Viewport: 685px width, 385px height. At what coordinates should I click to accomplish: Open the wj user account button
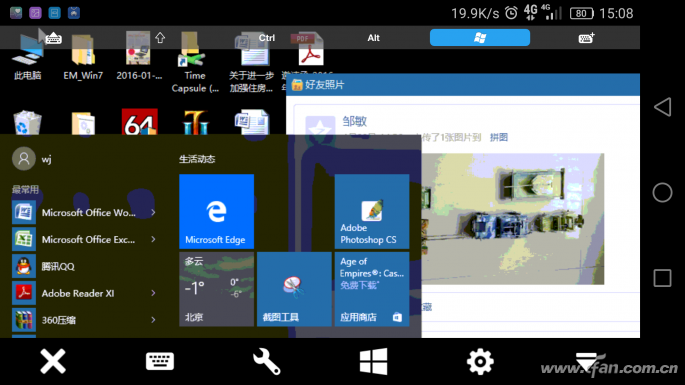(32, 159)
